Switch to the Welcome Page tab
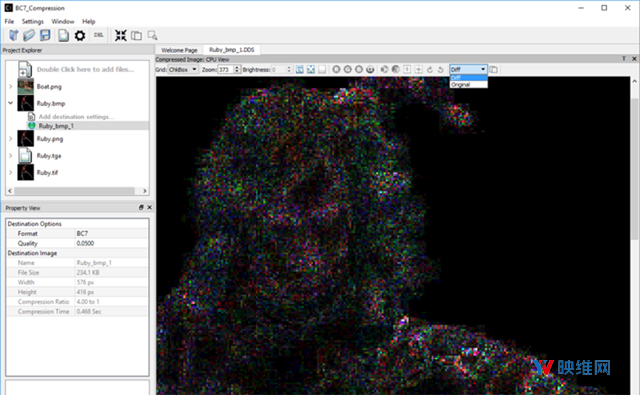 (x=179, y=50)
